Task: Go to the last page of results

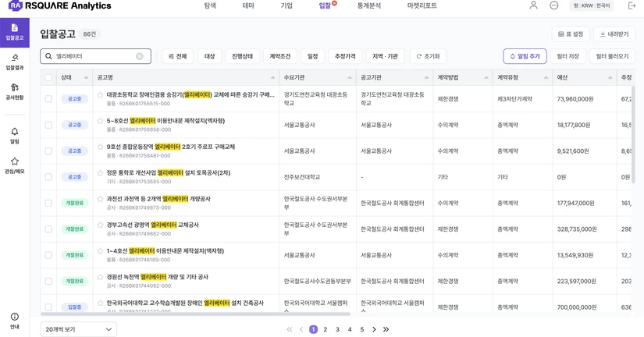Action: (x=386, y=329)
